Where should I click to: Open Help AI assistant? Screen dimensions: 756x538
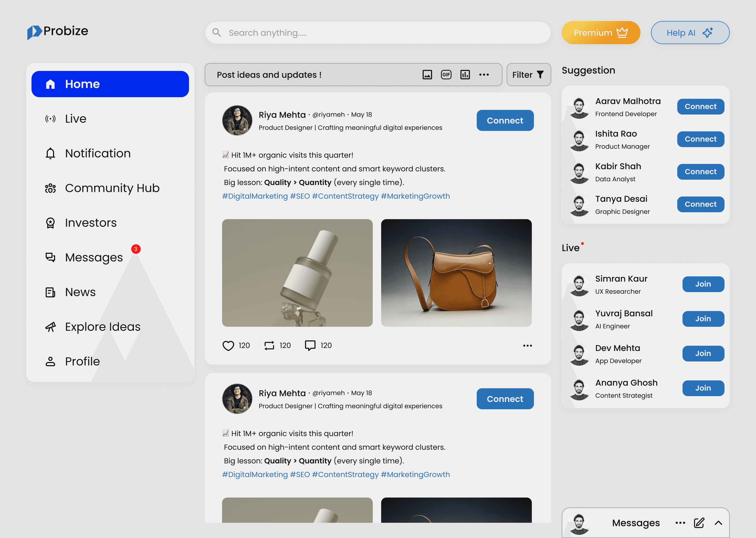pos(690,33)
